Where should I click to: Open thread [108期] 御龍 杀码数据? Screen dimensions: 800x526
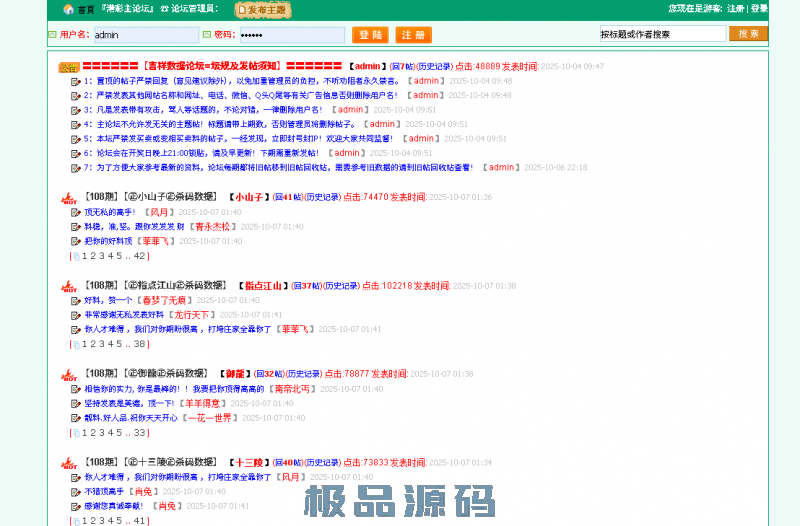146,373
